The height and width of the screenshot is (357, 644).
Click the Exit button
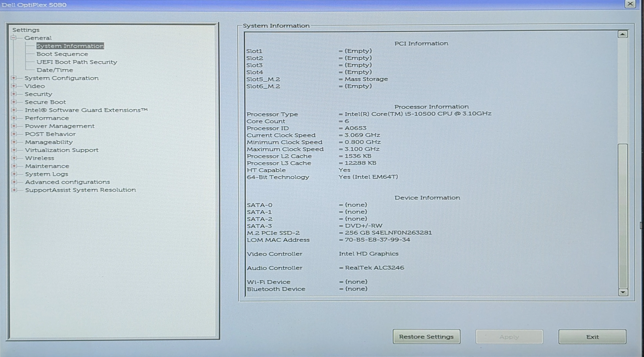click(592, 337)
